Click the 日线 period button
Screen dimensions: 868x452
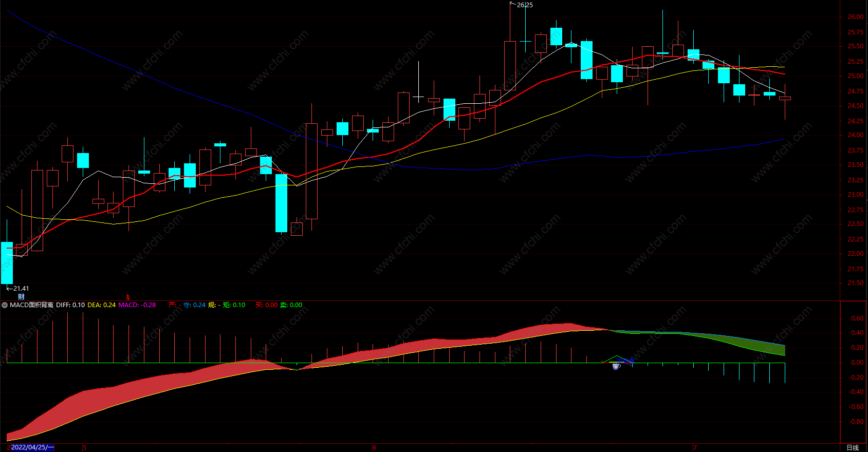[x=853, y=447]
